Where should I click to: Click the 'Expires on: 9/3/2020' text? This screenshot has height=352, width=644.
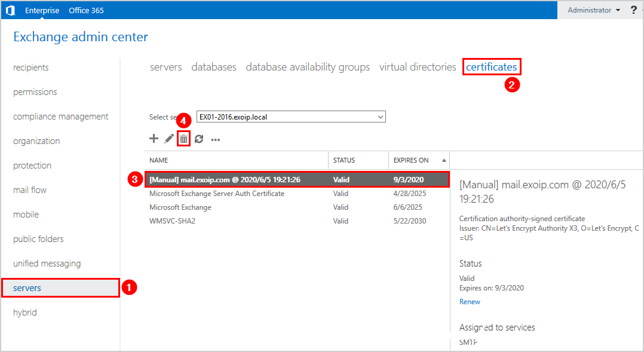pos(491,288)
